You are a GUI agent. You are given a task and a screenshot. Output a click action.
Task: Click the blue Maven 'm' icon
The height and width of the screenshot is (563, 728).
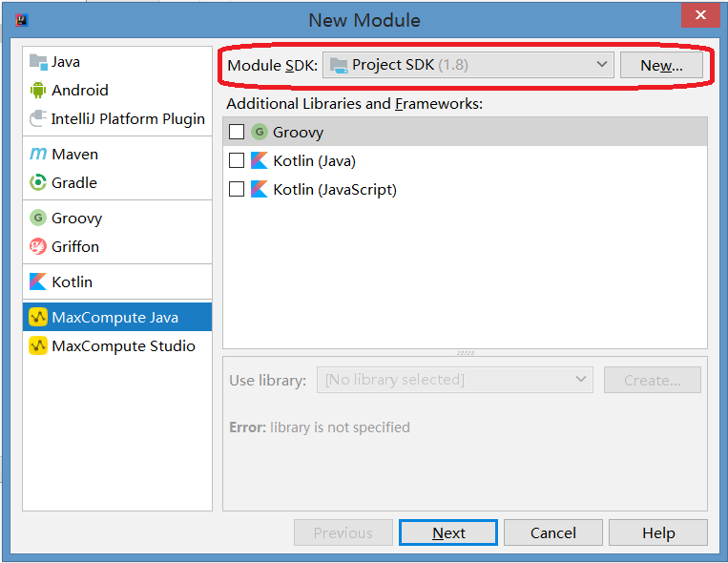coord(38,154)
